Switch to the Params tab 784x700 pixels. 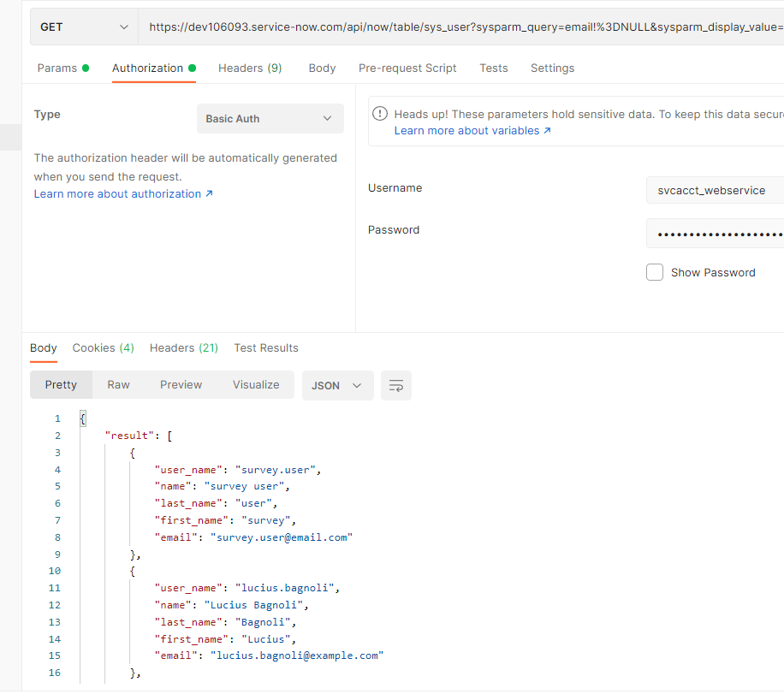[63, 68]
